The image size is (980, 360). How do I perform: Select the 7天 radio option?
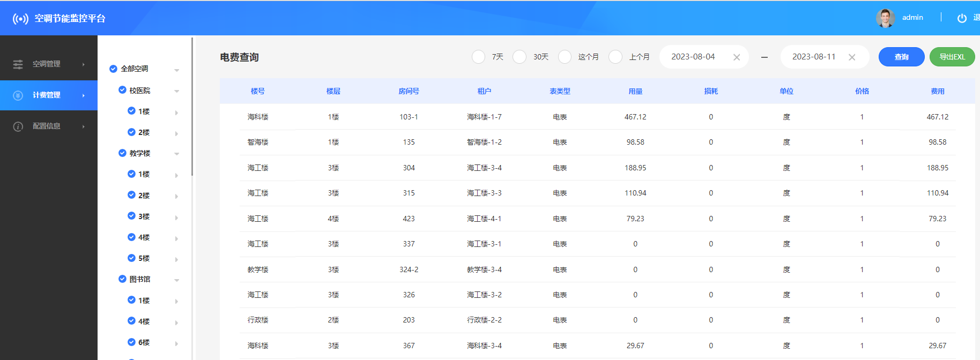click(478, 57)
